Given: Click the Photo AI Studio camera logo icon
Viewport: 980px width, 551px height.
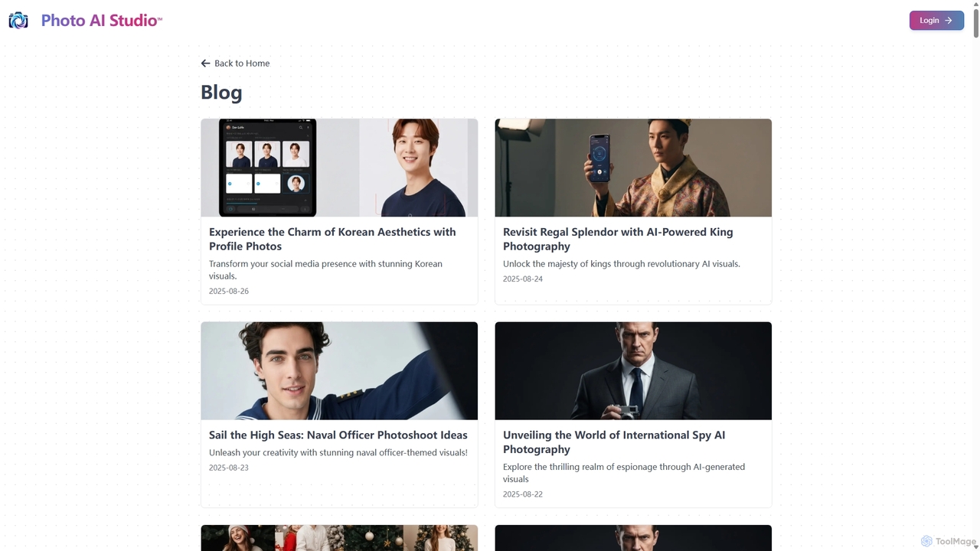Looking at the screenshot, I should pyautogui.click(x=18, y=21).
